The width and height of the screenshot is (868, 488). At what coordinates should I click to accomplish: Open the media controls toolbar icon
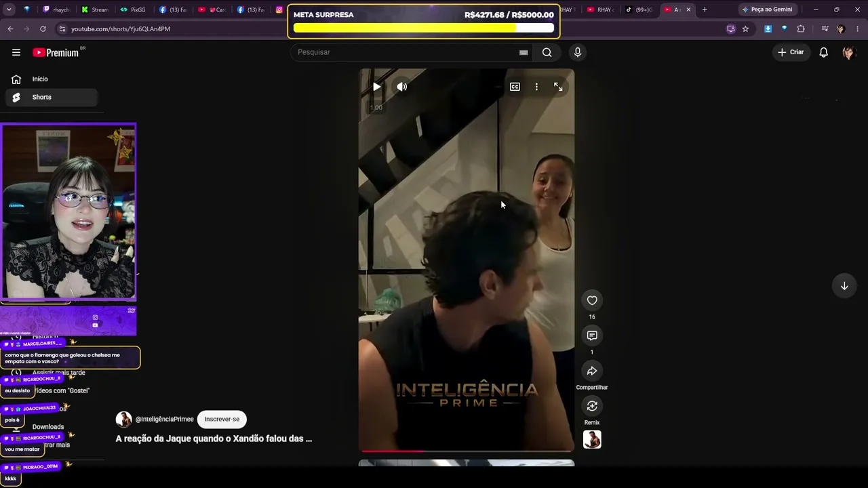(x=825, y=29)
